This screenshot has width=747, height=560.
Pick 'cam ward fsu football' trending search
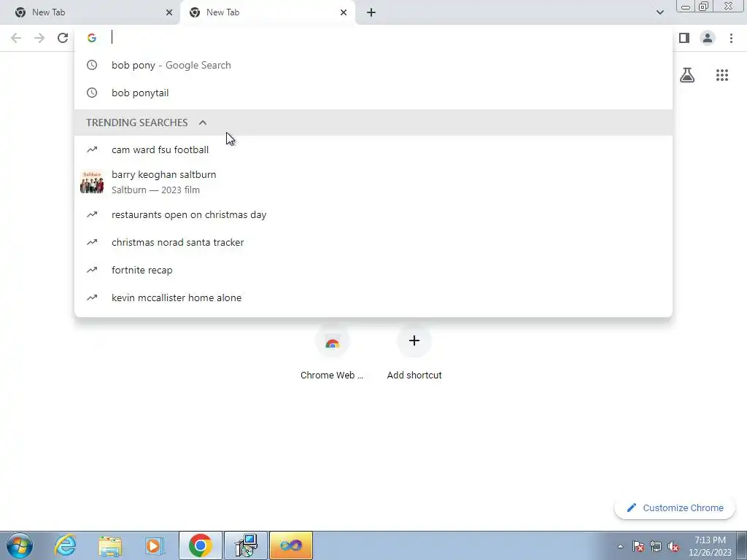tap(373, 149)
